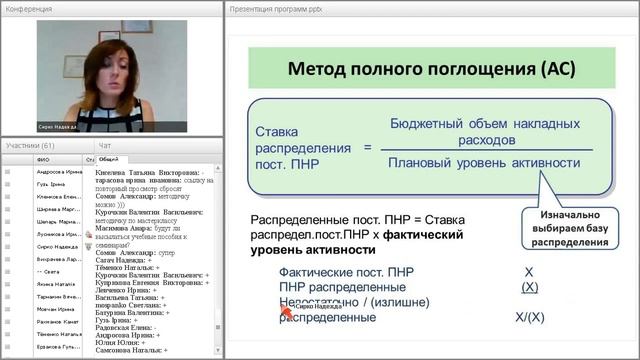This screenshot has width=640, height=360.
Task: Click the Фактические пост. ПНР line
Action: point(346,272)
